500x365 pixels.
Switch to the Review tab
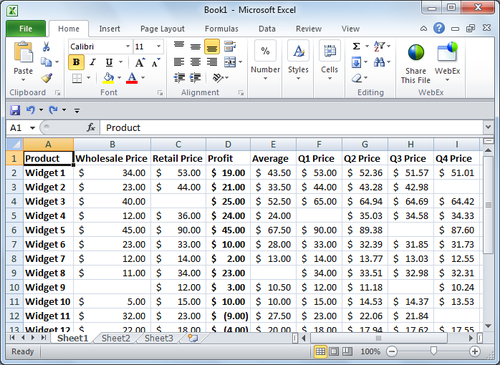pos(309,29)
